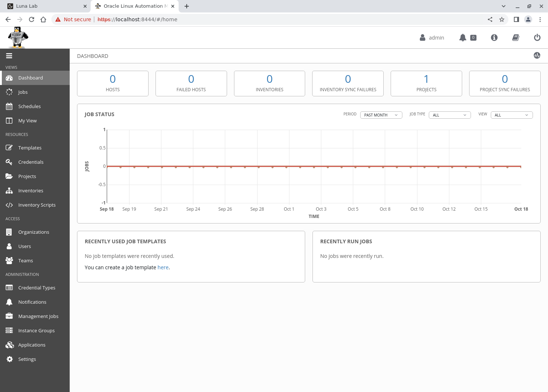The image size is (548, 392).
Task: Click the address bar URL
Action: 138,19
